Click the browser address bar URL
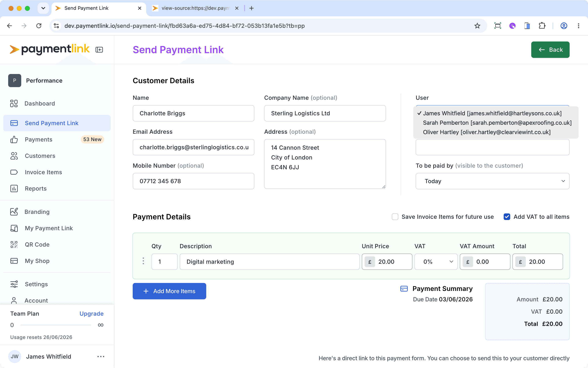This screenshot has height=368, width=588. [184, 26]
